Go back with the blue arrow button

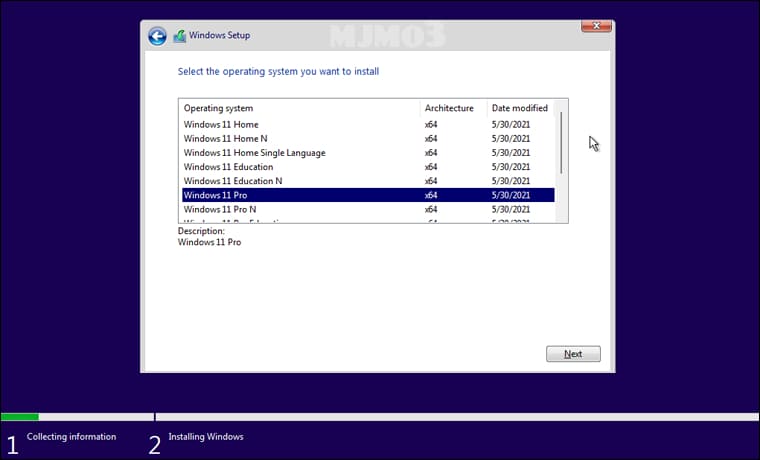coord(157,36)
